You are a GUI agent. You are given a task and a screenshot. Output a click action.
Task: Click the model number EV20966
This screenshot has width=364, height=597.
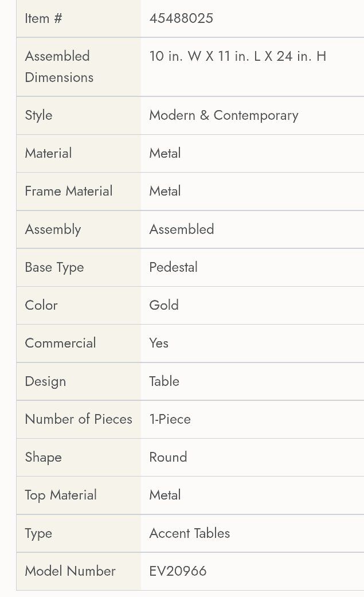coord(178,571)
